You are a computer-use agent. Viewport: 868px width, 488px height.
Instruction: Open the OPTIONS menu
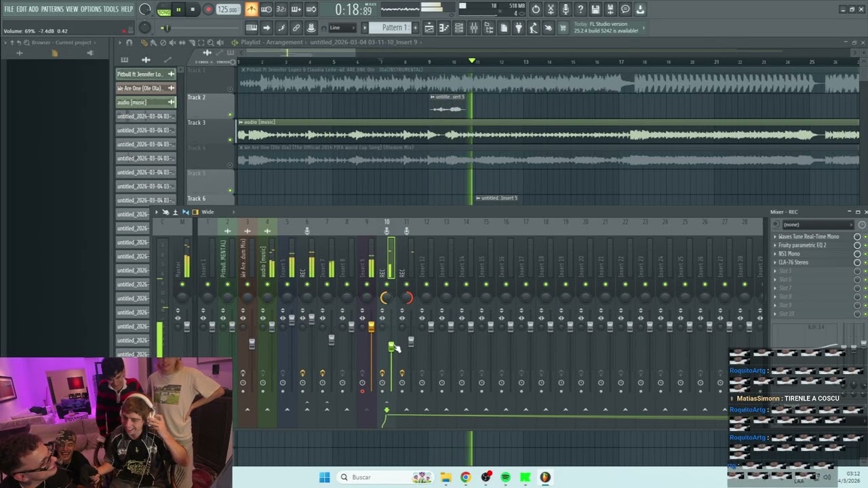click(91, 9)
